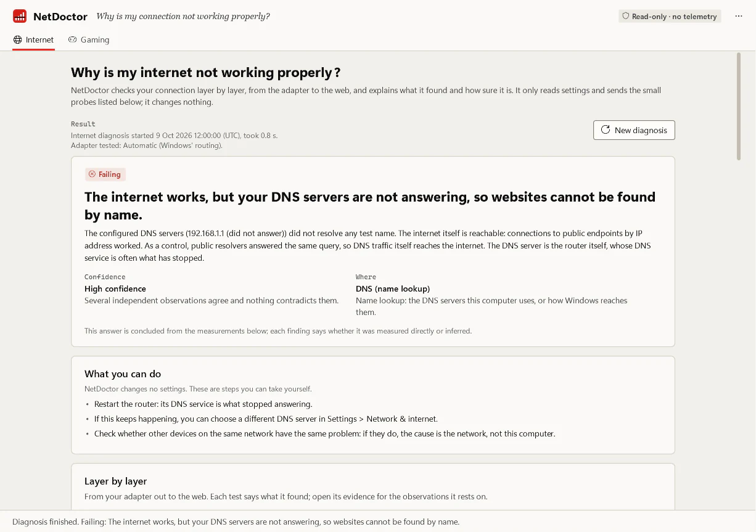Click the NetDoctor app title
756x532 pixels.
(60, 17)
